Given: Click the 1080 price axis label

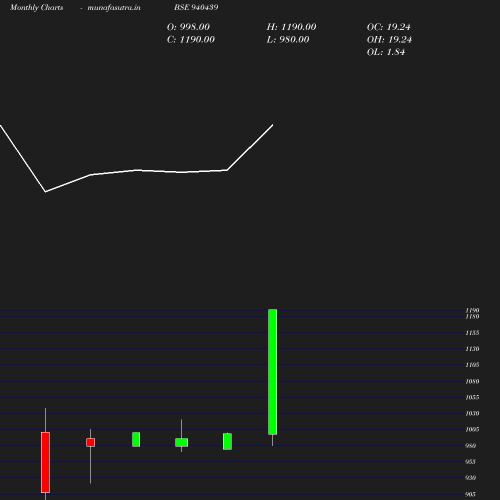Looking at the screenshot, I should [x=472, y=381].
